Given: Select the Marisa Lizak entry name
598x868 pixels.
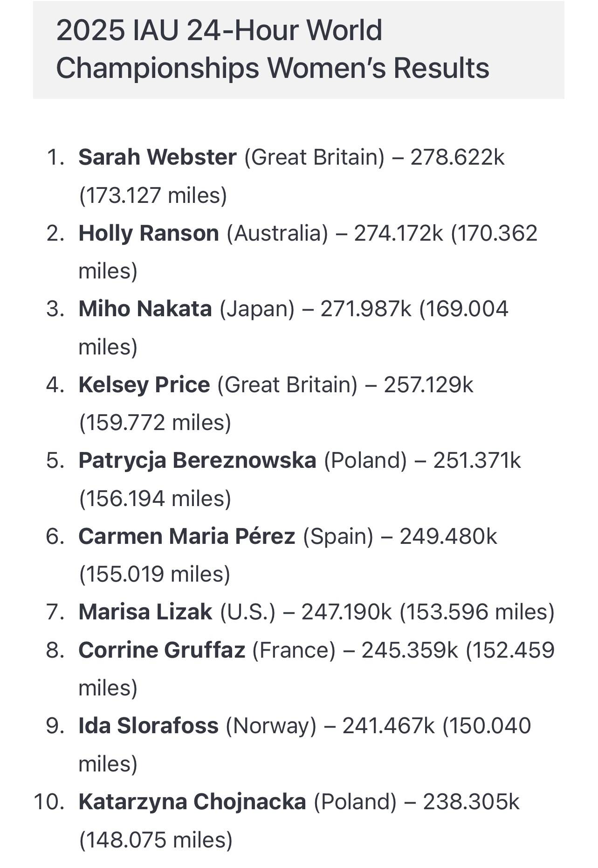Looking at the screenshot, I should click(145, 612).
